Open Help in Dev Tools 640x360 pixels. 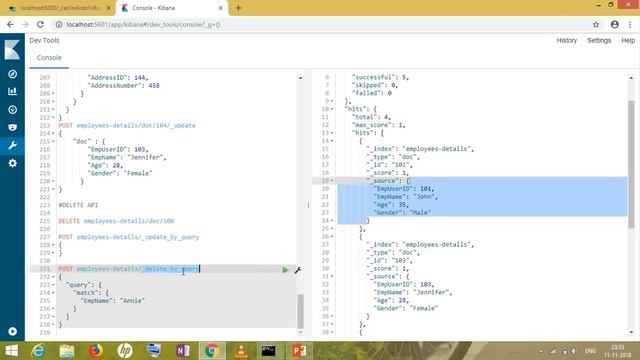628,40
